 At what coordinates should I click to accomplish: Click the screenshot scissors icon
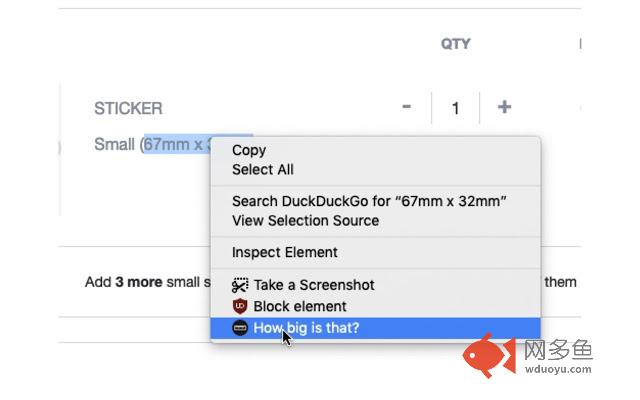[240, 285]
